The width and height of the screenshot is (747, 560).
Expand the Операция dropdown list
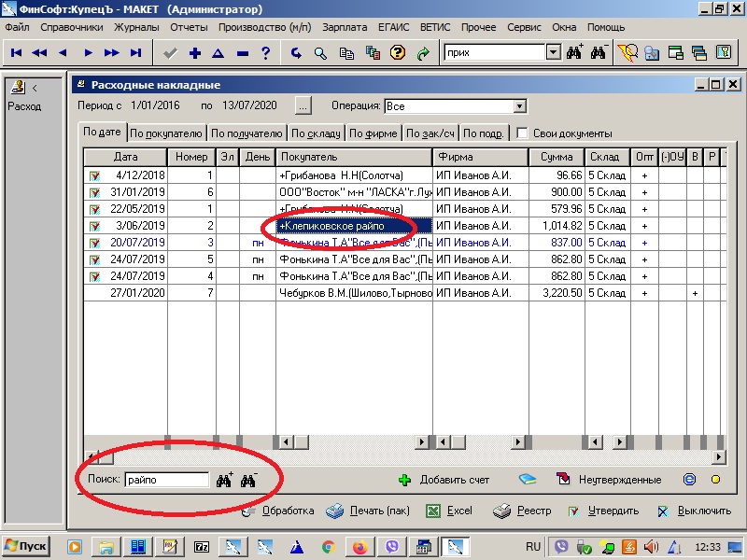click(x=519, y=106)
